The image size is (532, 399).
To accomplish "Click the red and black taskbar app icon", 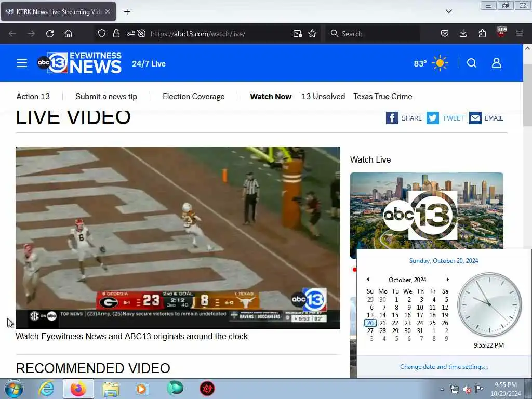I will coord(207,389).
